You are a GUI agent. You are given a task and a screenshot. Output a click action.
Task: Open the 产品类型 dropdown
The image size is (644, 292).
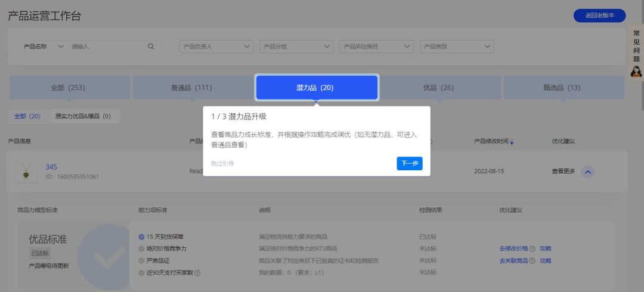point(457,47)
